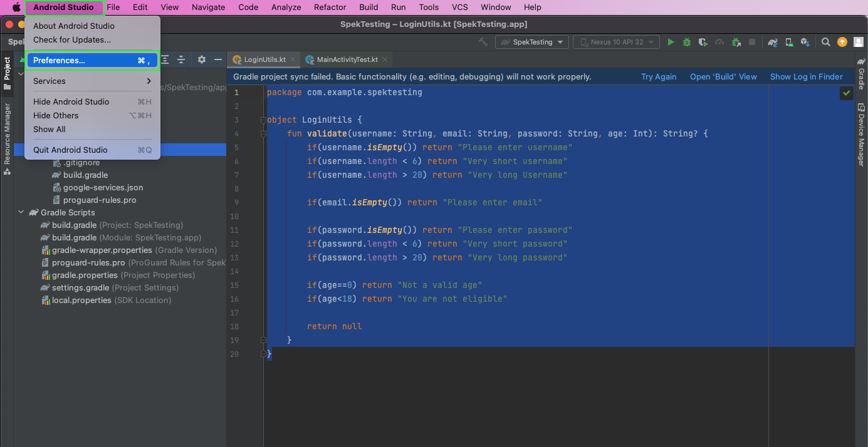This screenshot has width=868, height=447.
Task: Click the green inspection checkmark in editor
Action: click(x=847, y=93)
